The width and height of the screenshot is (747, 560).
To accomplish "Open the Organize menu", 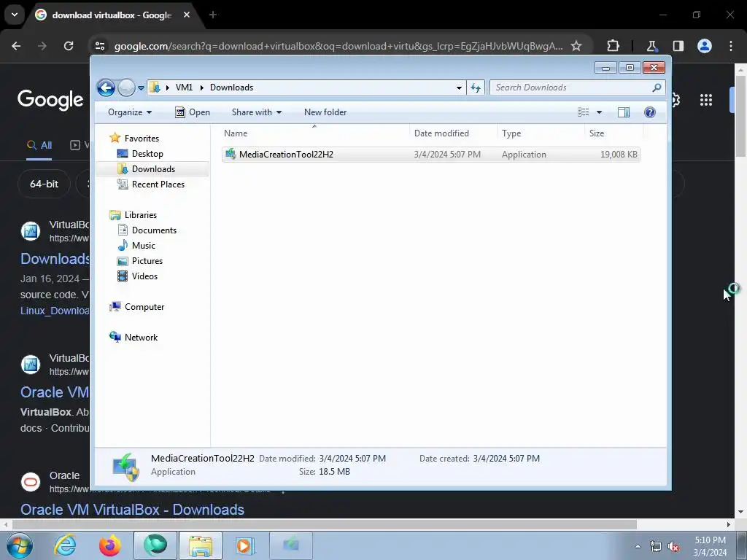I will coord(130,112).
